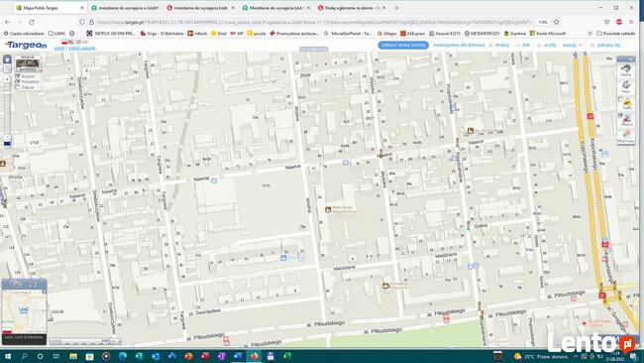This screenshot has width=644, height=363.
Task: Toggle the Przyciemnij checkbox
Action: tap(18, 81)
